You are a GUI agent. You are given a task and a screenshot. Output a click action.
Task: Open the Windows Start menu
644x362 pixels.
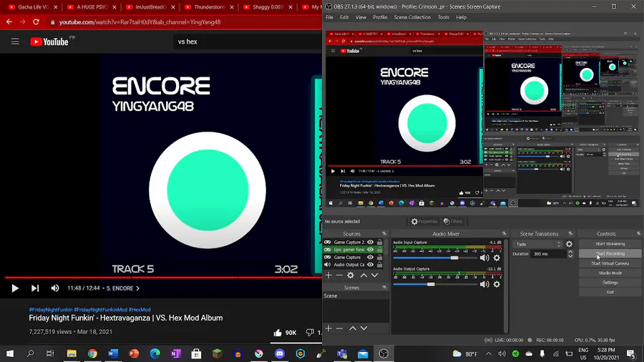pos(10,353)
